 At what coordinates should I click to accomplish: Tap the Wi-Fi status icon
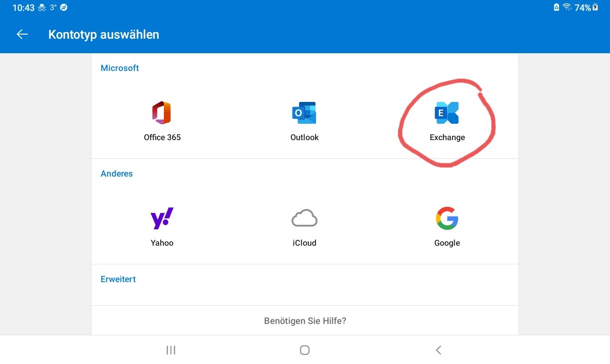(567, 7)
